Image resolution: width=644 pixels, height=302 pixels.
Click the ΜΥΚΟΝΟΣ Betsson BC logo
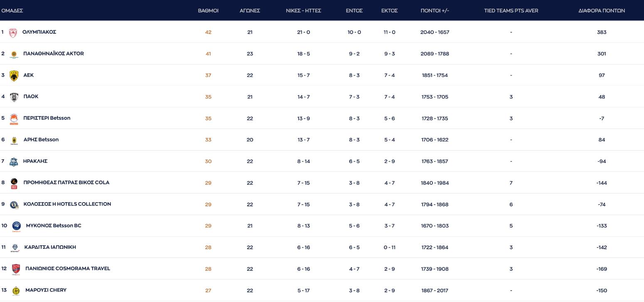17,226
